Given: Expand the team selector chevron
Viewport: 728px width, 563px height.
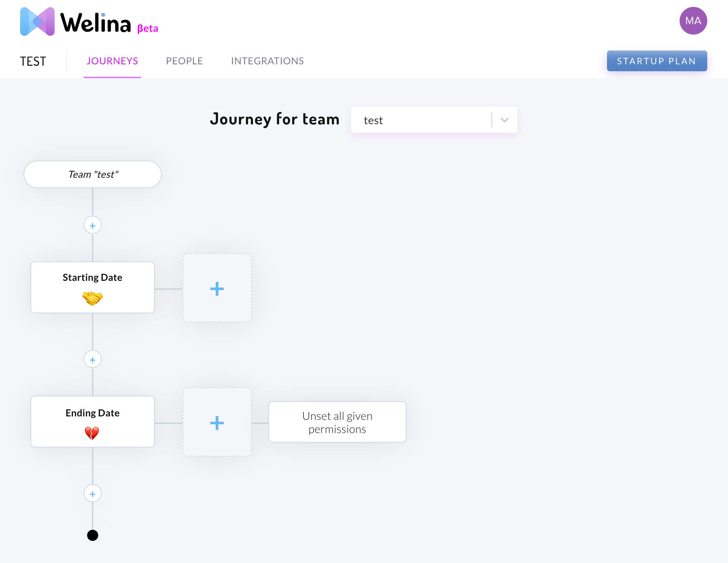Looking at the screenshot, I should coord(504,120).
